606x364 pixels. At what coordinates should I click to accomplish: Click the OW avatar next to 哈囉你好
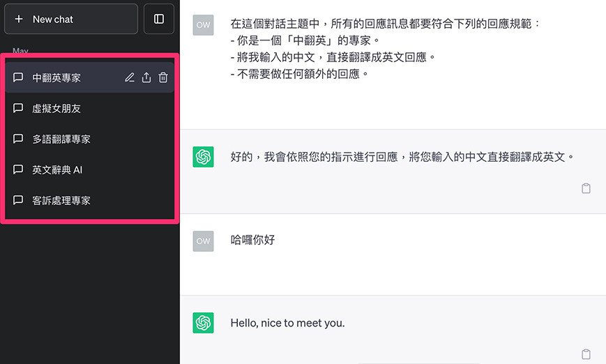[x=203, y=241]
